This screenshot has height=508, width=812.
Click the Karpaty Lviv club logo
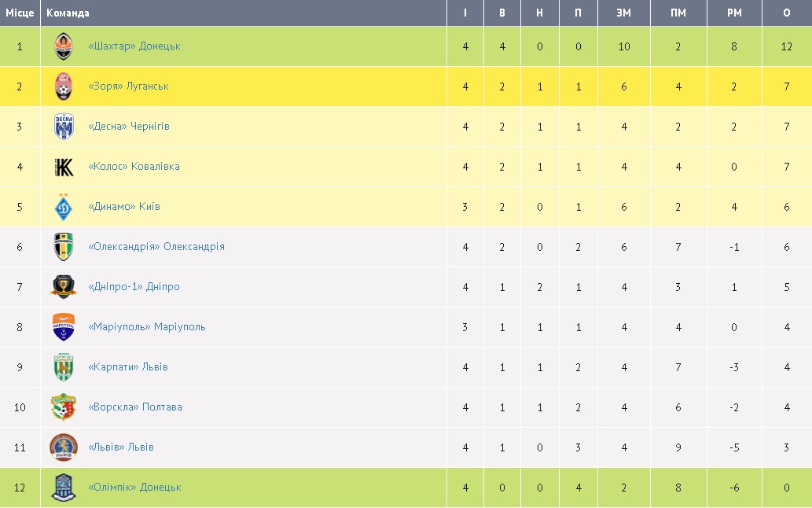click(64, 367)
